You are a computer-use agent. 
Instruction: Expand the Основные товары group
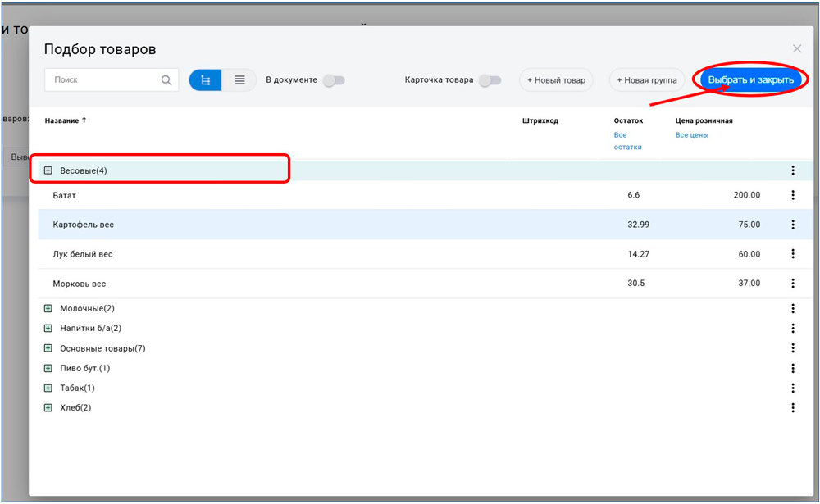(48, 348)
